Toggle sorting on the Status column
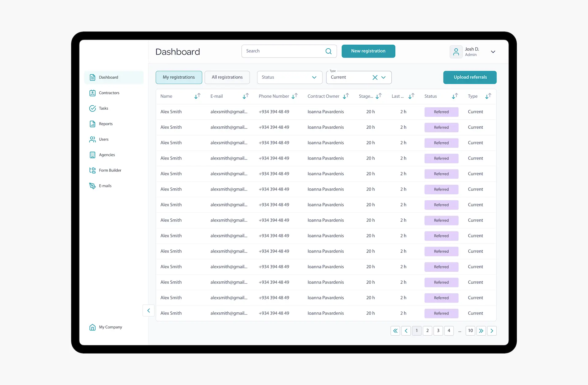This screenshot has height=385, width=588. point(454,96)
